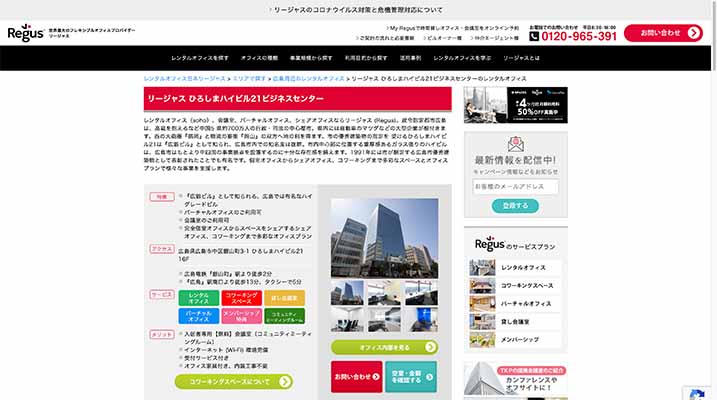Click the green コワーキングスペースについて button
Image resolution: width=717 pixels, height=400 pixels.
(x=234, y=381)
